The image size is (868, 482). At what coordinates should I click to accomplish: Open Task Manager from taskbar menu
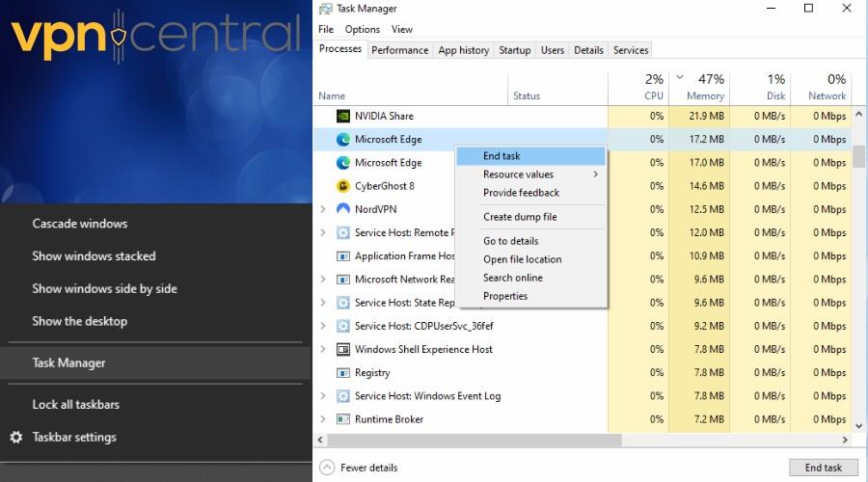pyautogui.click(x=155, y=363)
